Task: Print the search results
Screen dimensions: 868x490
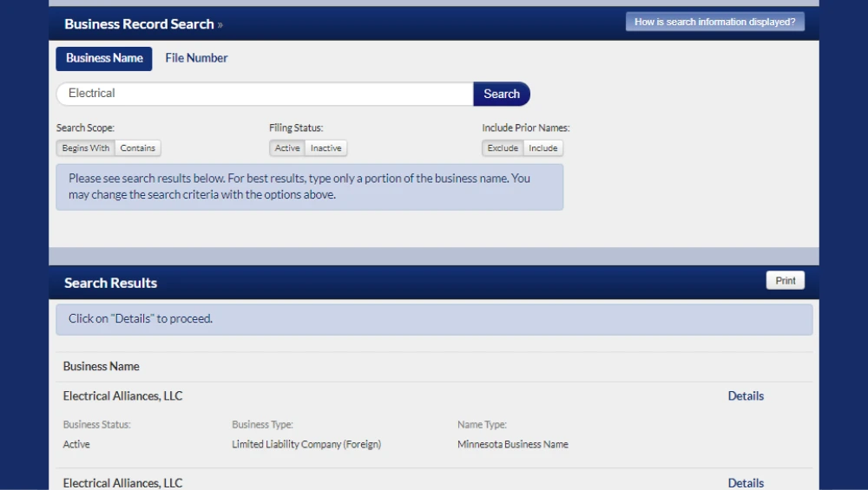Action: [785, 281]
